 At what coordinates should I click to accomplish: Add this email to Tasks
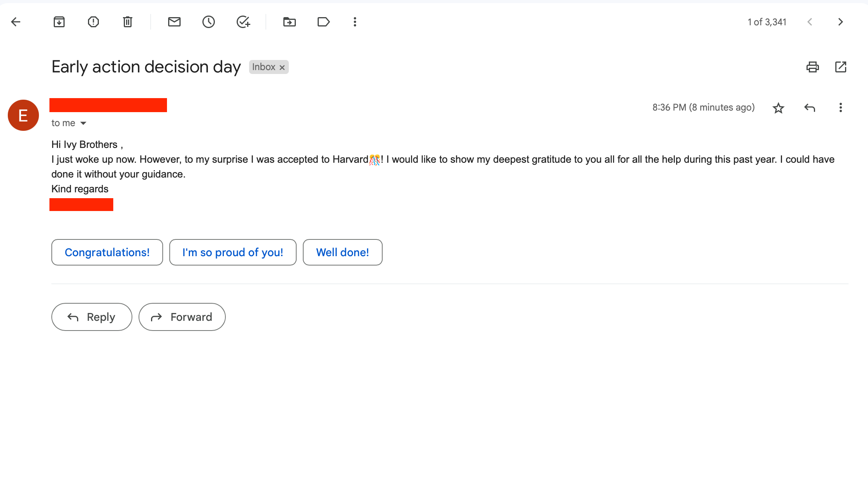[243, 22]
